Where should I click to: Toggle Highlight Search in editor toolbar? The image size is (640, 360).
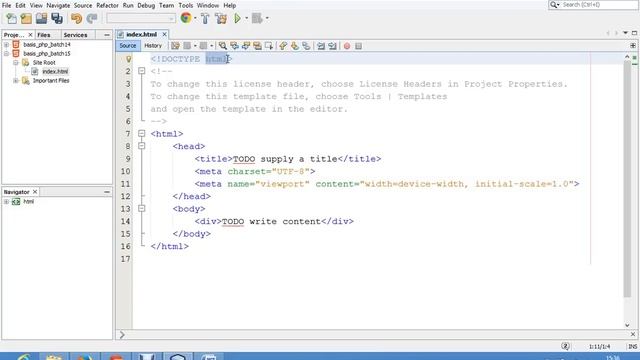click(x=257, y=46)
